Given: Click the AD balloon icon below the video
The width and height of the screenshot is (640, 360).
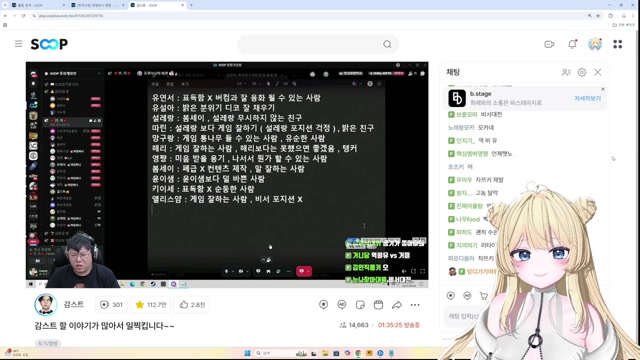Looking at the screenshot, I should coord(342,304).
